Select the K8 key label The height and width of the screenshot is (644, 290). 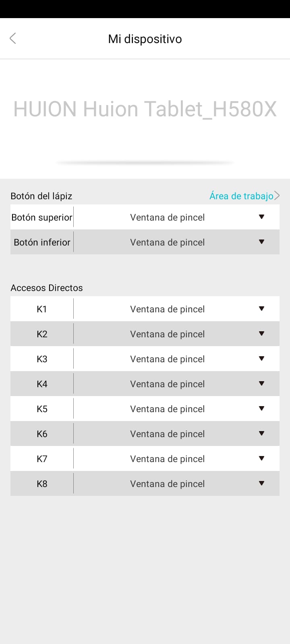point(42,484)
